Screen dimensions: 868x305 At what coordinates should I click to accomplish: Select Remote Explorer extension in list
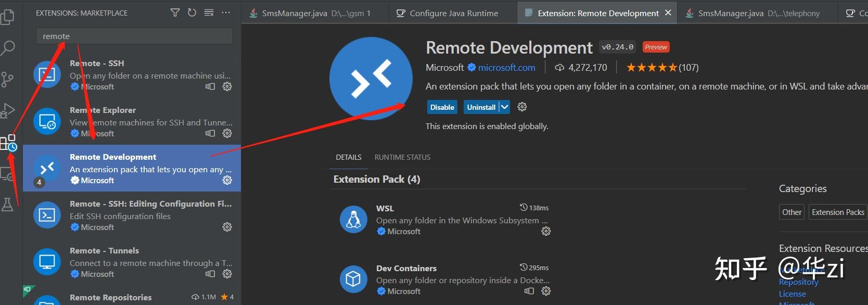click(132, 121)
